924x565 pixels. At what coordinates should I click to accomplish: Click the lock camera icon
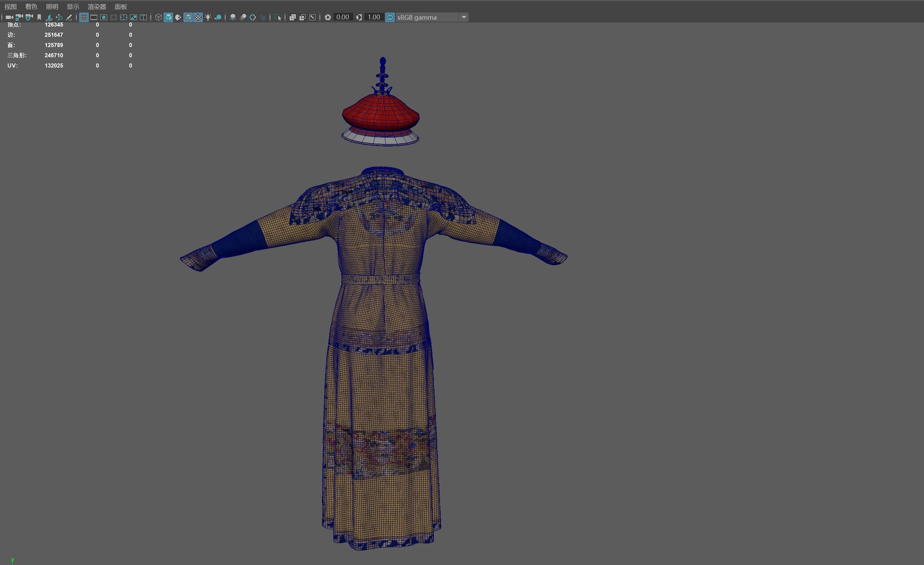point(19,17)
